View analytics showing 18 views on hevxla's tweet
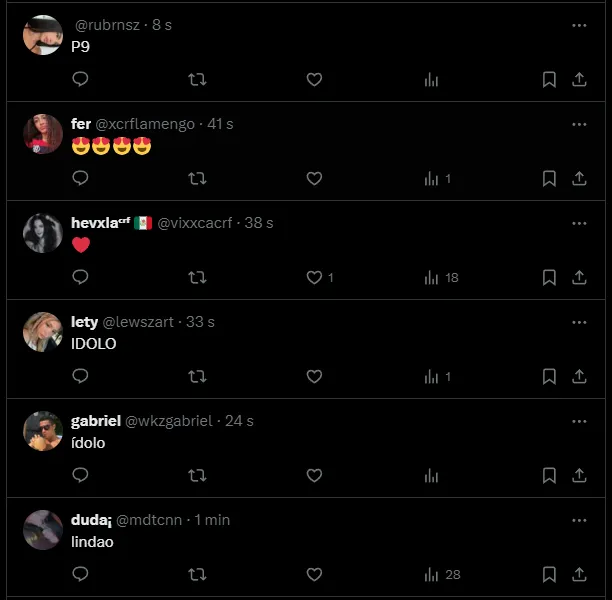 coord(441,278)
